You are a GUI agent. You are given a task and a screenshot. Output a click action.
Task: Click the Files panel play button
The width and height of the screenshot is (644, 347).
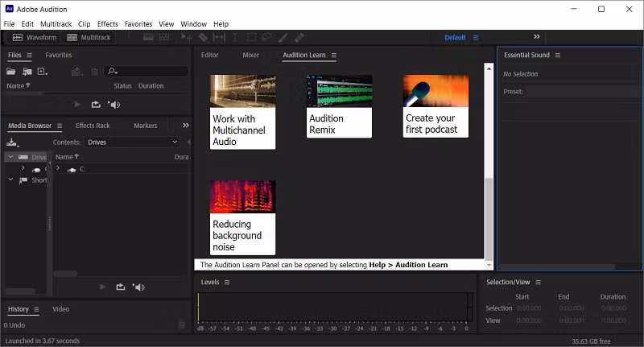pyautogui.click(x=76, y=105)
